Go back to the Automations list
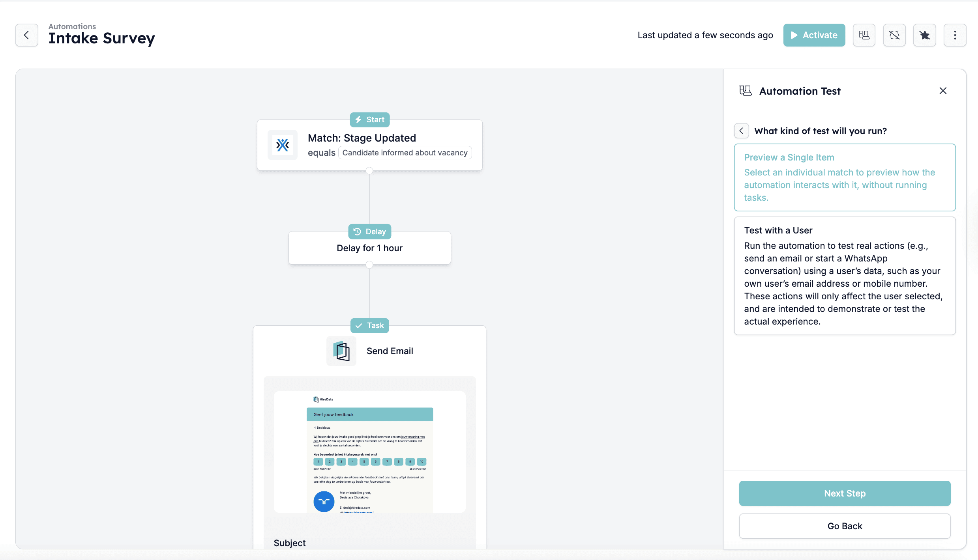This screenshot has width=978, height=560. point(26,35)
